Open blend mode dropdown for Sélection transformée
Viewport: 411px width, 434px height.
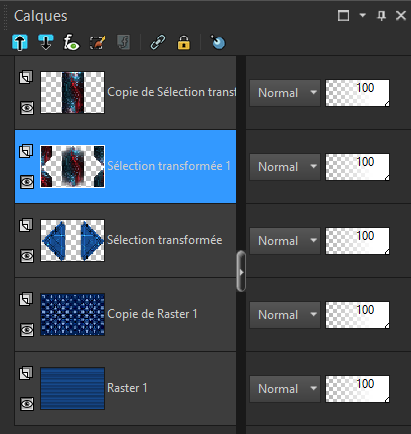[x=285, y=241]
